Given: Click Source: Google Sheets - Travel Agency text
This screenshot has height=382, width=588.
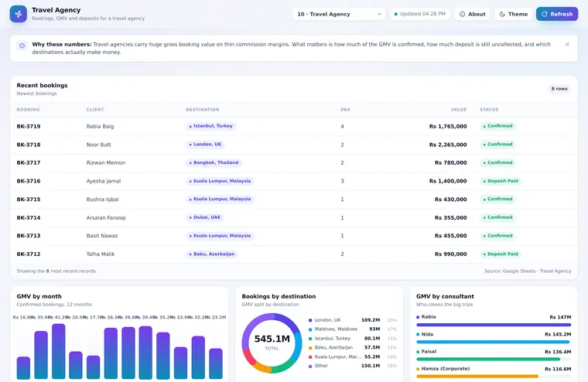Looking at the screenshot, I should coord(528,271).
